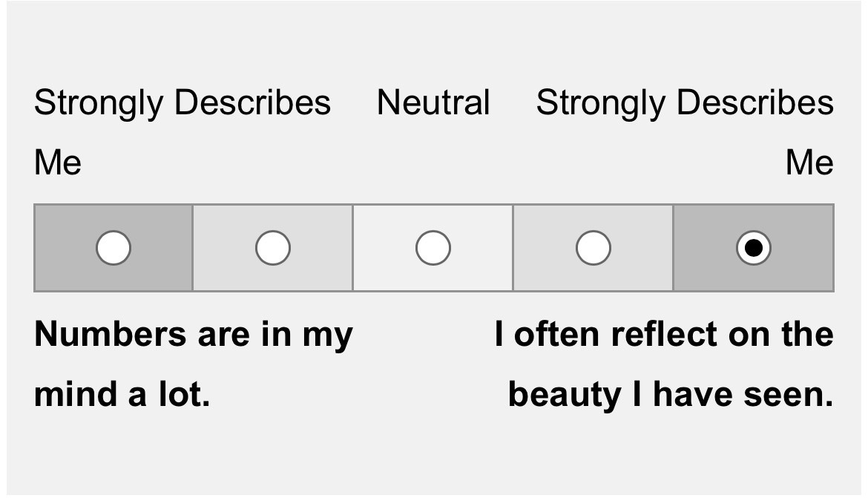Click light gray cell right of Neutral cell
868x498 pixels.
click(594, 248)
